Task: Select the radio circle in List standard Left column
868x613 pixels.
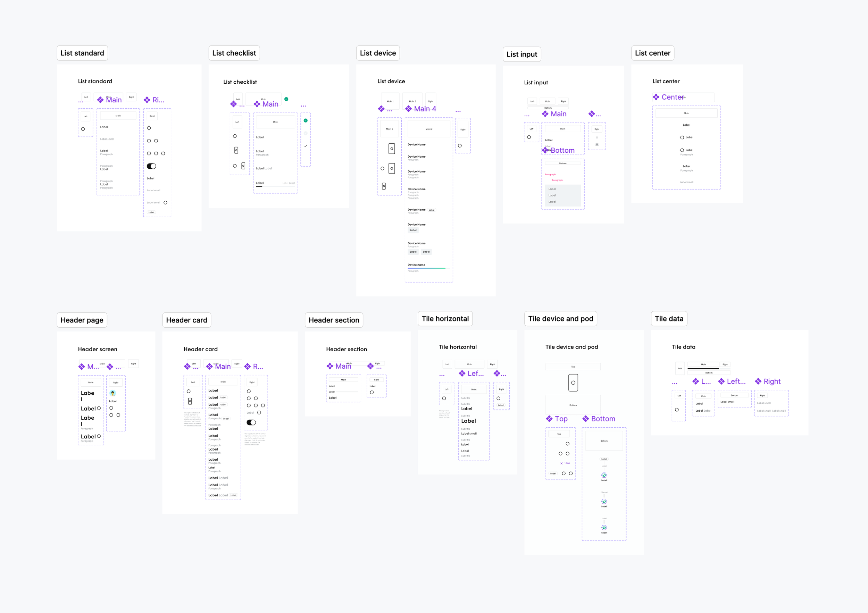Action: click(x=83, y=129)
